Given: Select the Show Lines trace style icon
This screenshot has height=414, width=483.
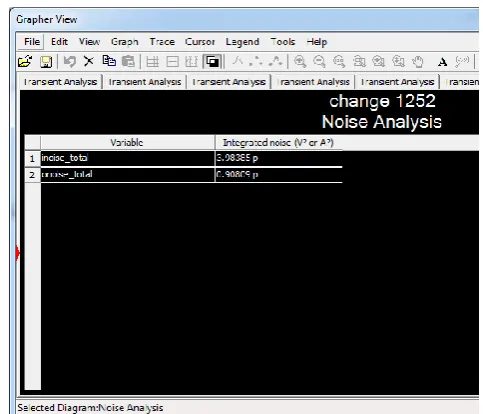Looking at the screenshot, I should click(237, 61).
